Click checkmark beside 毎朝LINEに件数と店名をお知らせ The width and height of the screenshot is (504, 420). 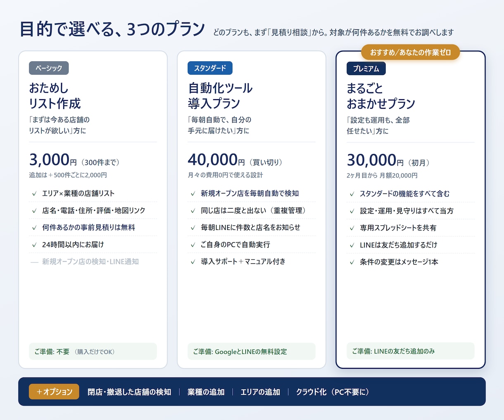pyautogui.click(x=193, y=227)
